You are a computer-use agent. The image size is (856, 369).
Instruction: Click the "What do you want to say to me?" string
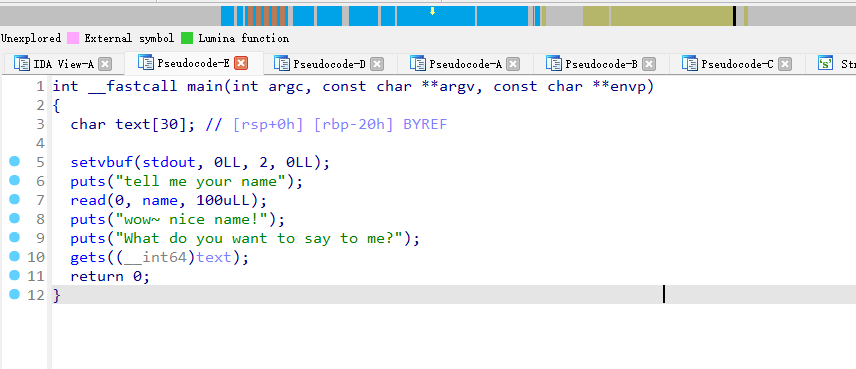coord(264,239)
